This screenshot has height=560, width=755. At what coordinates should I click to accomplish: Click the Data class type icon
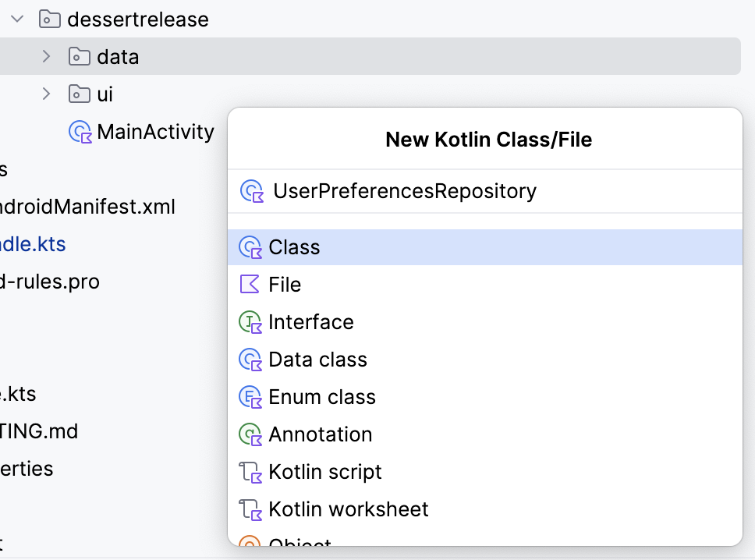pyautogui.click(x=250, y=360)
